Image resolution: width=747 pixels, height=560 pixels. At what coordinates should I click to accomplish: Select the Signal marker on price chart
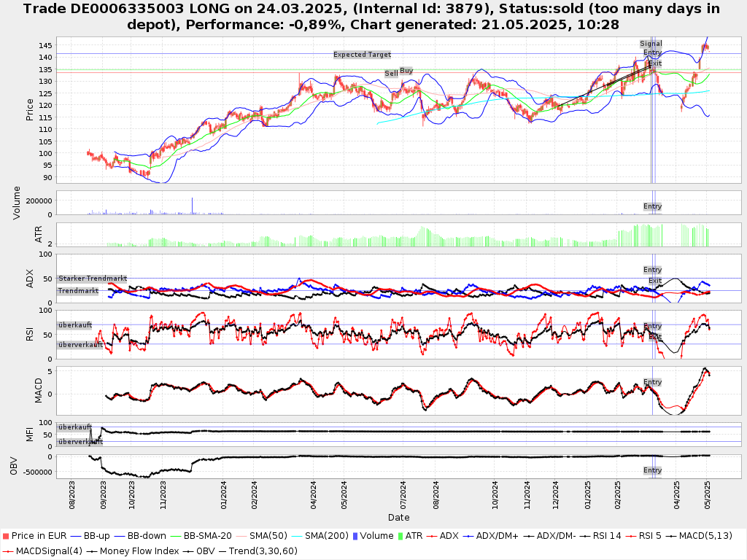click(651, 44)
